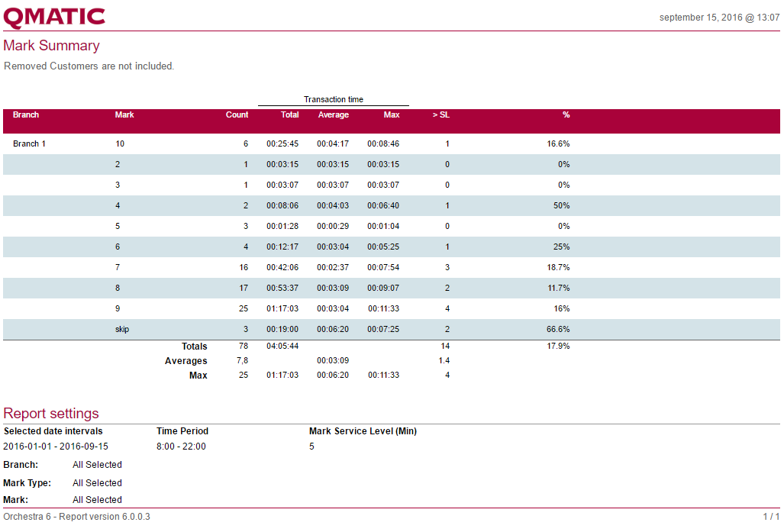Click max time '00:06:40'

tap(383, 205)
